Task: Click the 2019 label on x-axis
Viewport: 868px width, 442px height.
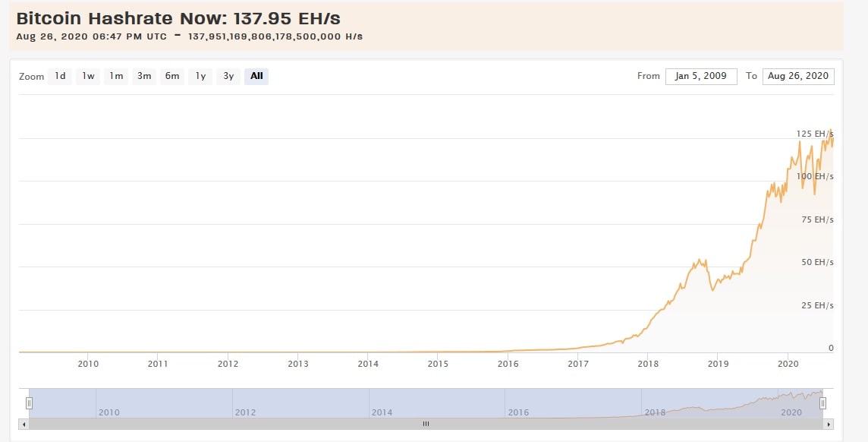Action: pos(718,364)
